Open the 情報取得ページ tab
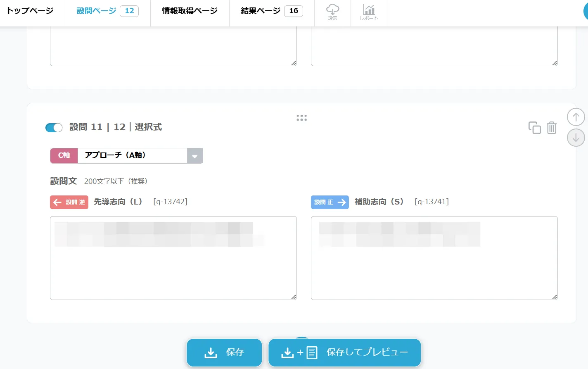The height and width of the screenshot is (369, 588). pyautogui.click(x=190, y=11)
